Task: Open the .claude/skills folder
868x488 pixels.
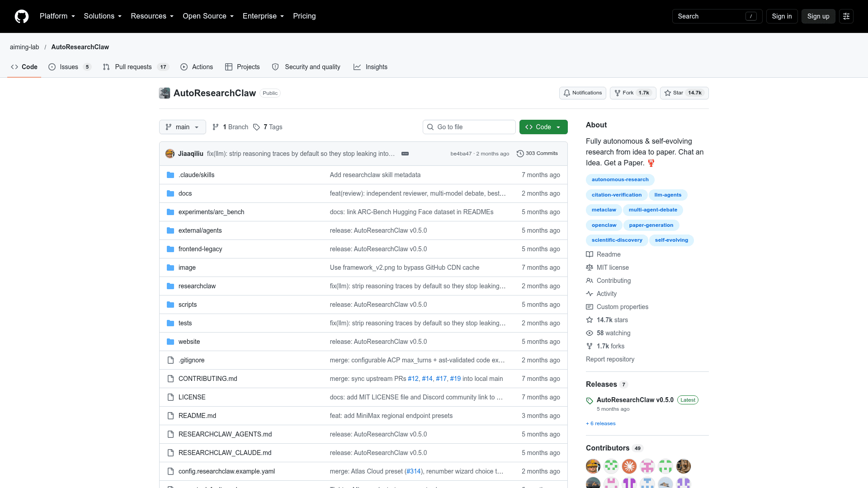Action: [196, 175]
